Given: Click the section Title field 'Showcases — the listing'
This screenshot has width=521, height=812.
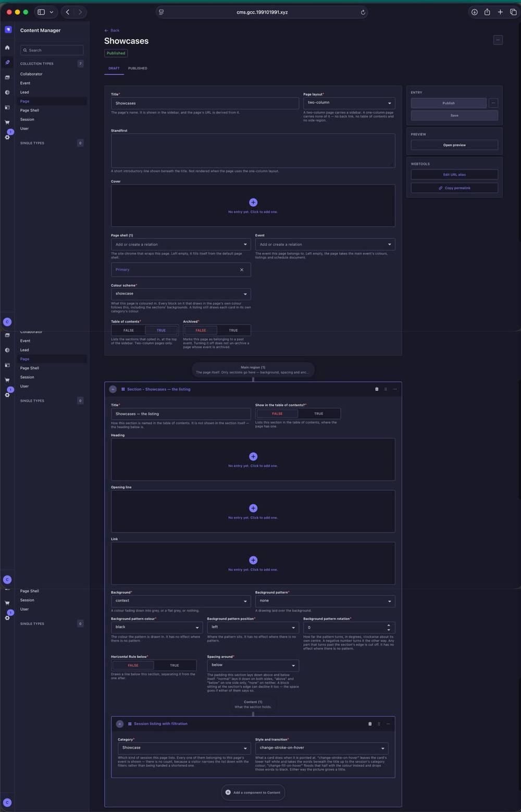Looking at the screenshot, I should tap(181, 414).
